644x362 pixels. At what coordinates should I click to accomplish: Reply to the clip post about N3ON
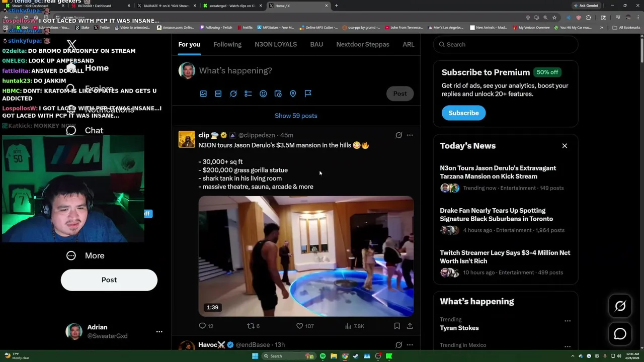tap(206, 326)
